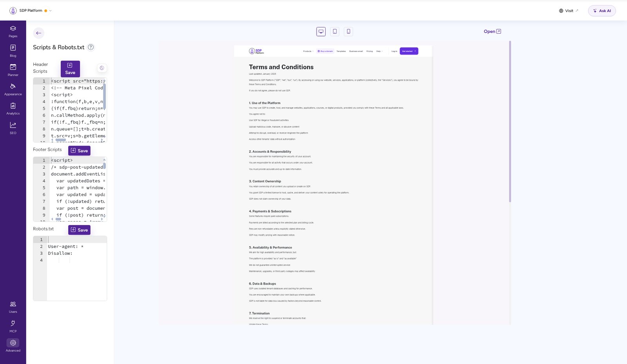This screenshot has height=364, width=627.
Task: Open help for Scripts & Robots.txt
Action: (91, 47)
